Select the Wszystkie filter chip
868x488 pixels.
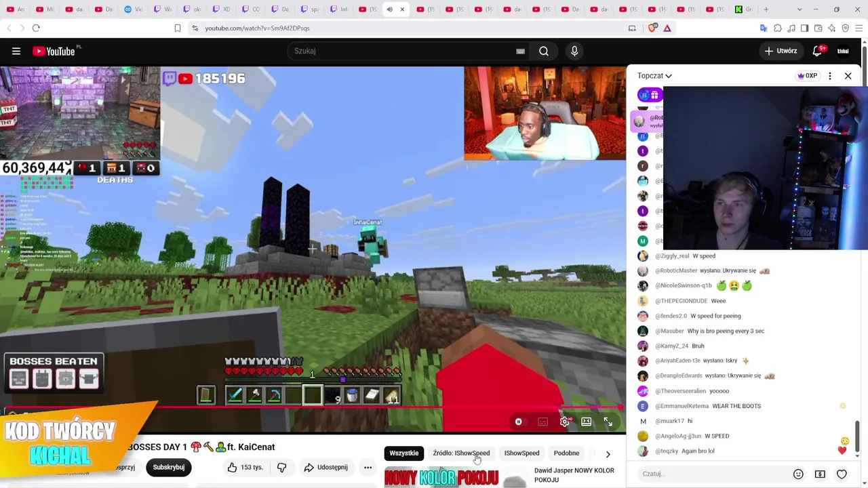[404, 453]
